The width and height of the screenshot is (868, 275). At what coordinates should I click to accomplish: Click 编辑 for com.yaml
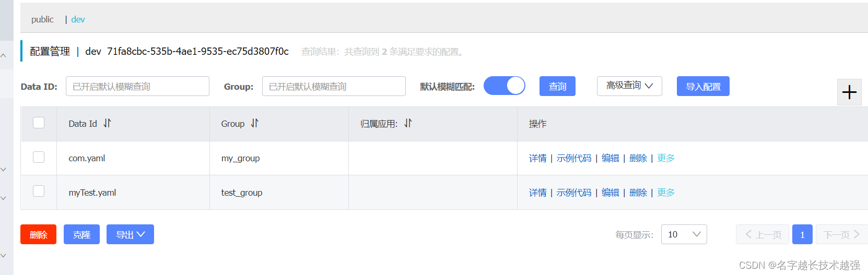[610, 158]
